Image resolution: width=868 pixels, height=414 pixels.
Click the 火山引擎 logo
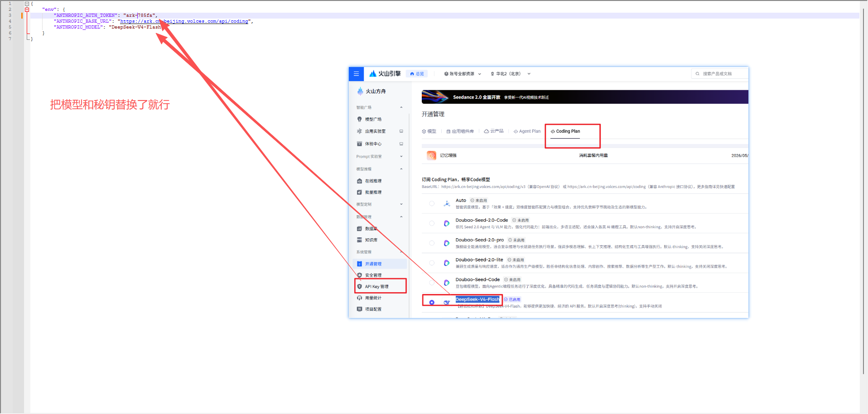point(385,74)
